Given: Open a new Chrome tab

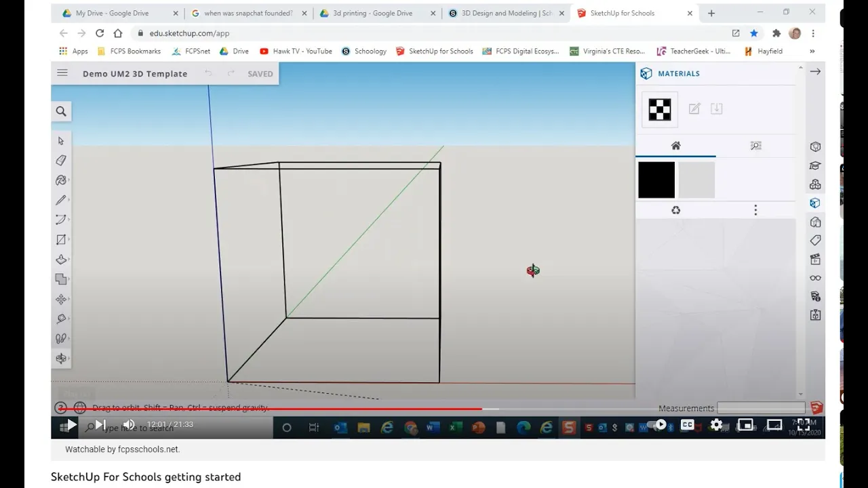Looking at the screenshot, I should click(x=711, y=13).
